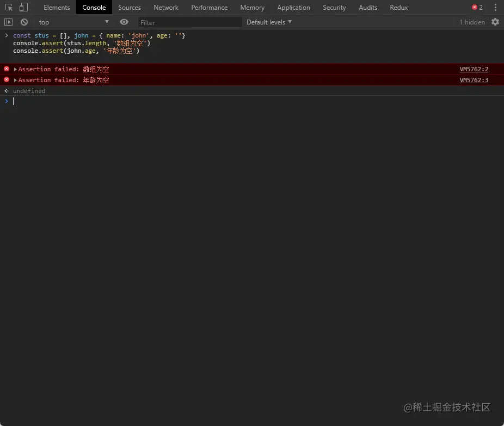Viewport: 504px width, 426px height.
Task: Focus the Filter input field
Action: tap(189, 22)
